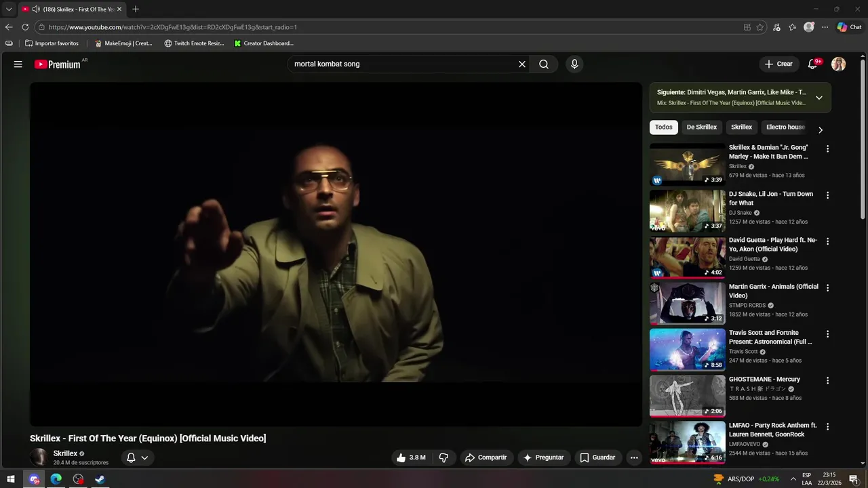Run search with the magnifier button
Image resolution: width=868 pixels, height=488 pixels.
coord(544,64)
